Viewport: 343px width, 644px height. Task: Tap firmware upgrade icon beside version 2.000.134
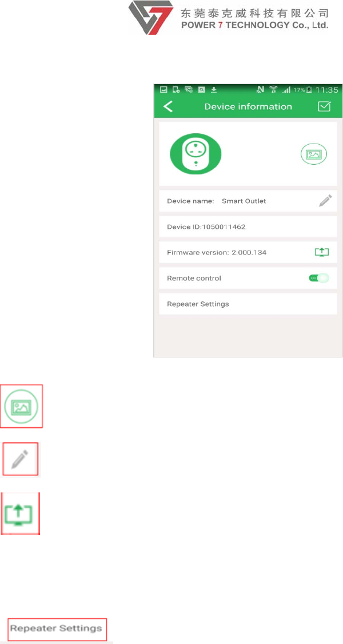pyautogui.click(x=322, y=253)
